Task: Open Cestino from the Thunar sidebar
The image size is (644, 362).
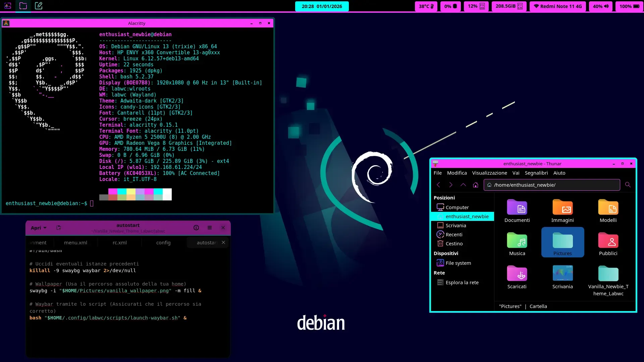Action: pyautogui.click(x=453, y=243)
